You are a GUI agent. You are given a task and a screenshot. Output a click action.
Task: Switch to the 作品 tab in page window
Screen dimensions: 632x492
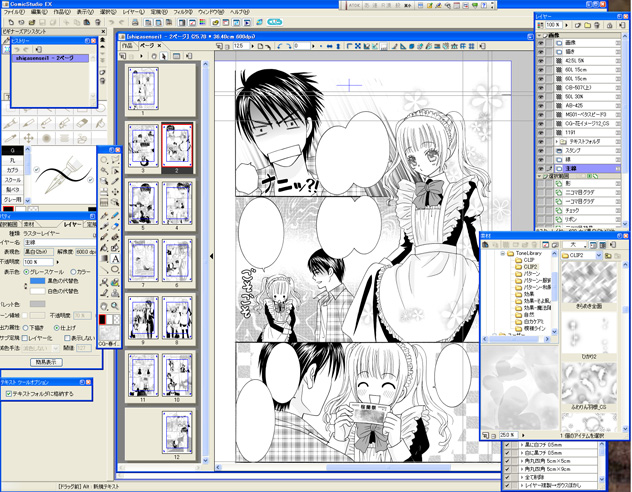[x=127, y=46]
